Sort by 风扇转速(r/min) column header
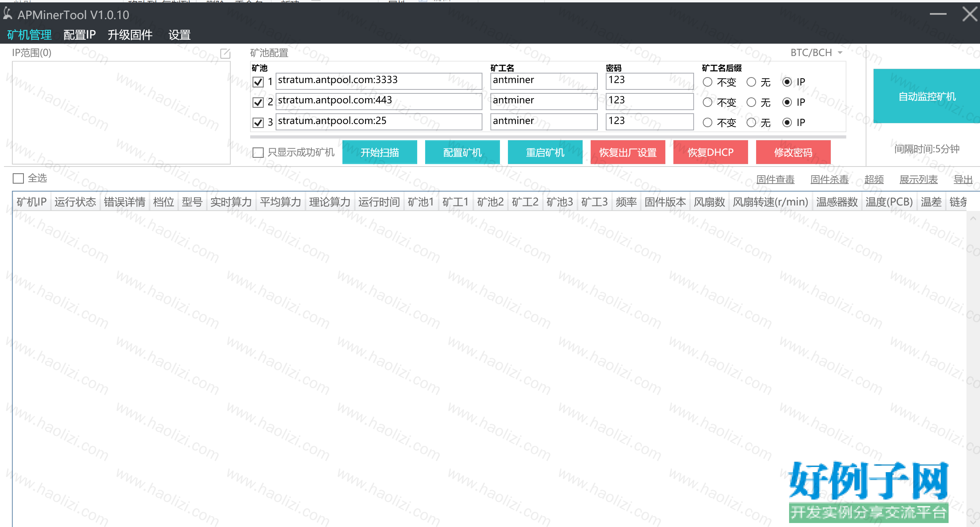This screenshot has height=527, width=980. pyautogui.click(x=770, y=202)
